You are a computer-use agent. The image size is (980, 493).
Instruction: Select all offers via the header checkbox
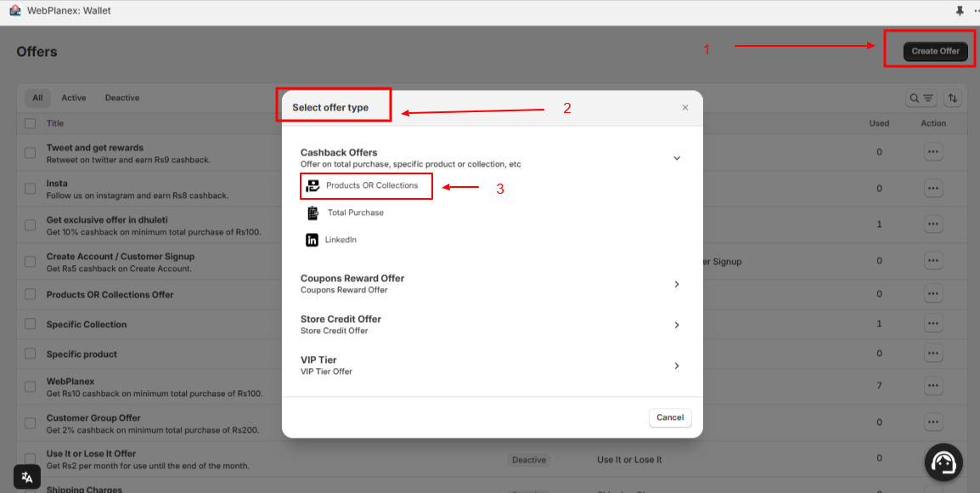tap(30, 122)
